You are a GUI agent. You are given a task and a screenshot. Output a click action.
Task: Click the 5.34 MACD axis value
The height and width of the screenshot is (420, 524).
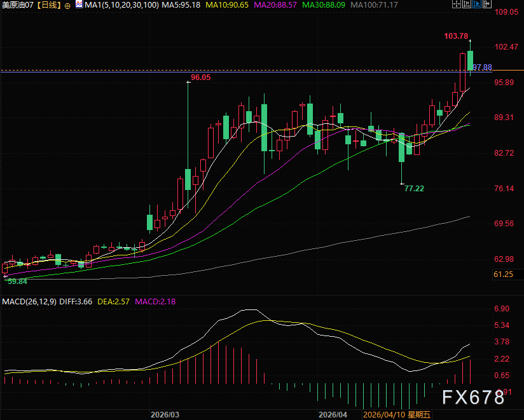coord(502,325)
